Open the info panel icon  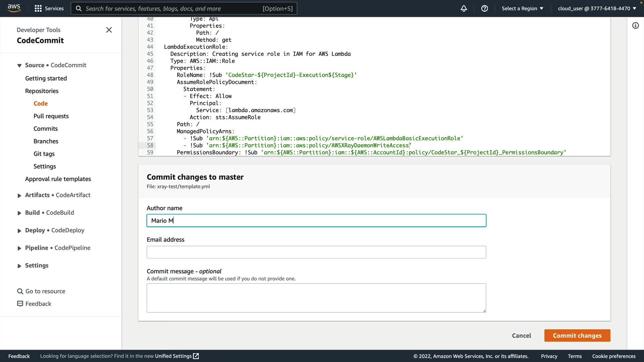[635, 25]
